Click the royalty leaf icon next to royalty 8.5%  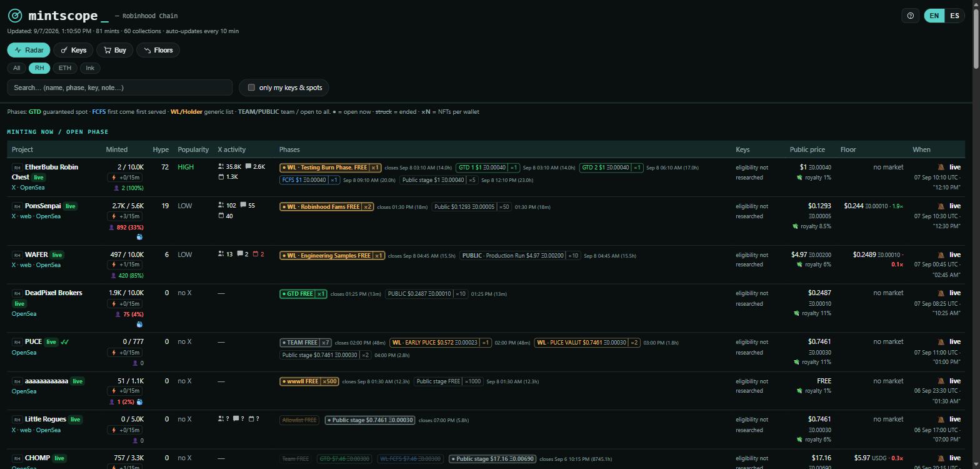tap(796, 226)
